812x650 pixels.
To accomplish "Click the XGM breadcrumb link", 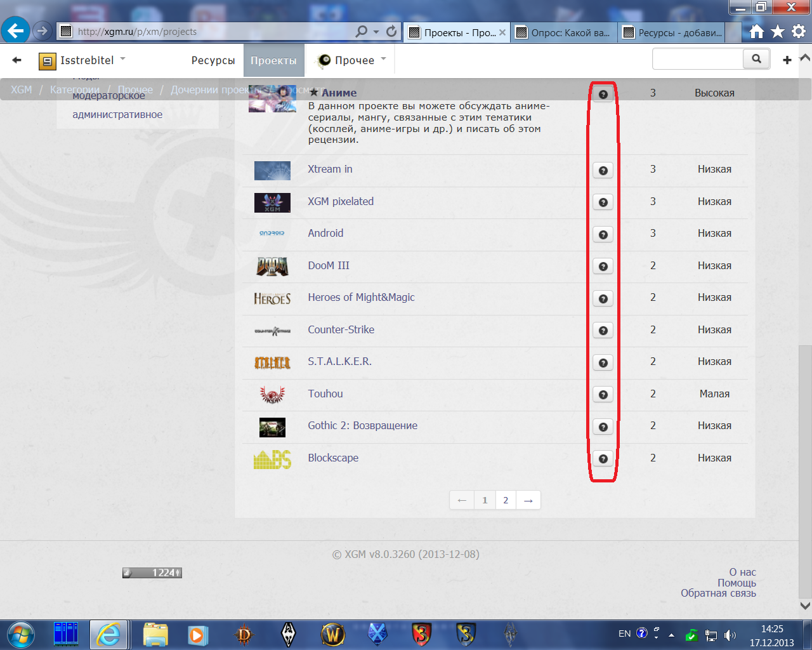I will click(21, 90).
